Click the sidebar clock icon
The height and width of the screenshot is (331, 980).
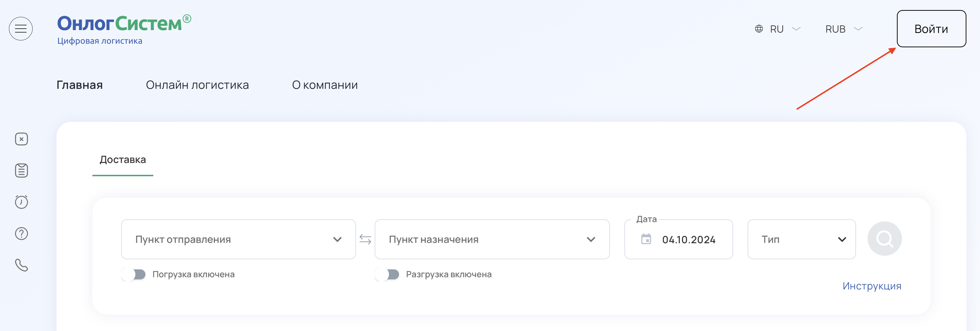pyautogui.click(x=21, y=202)
